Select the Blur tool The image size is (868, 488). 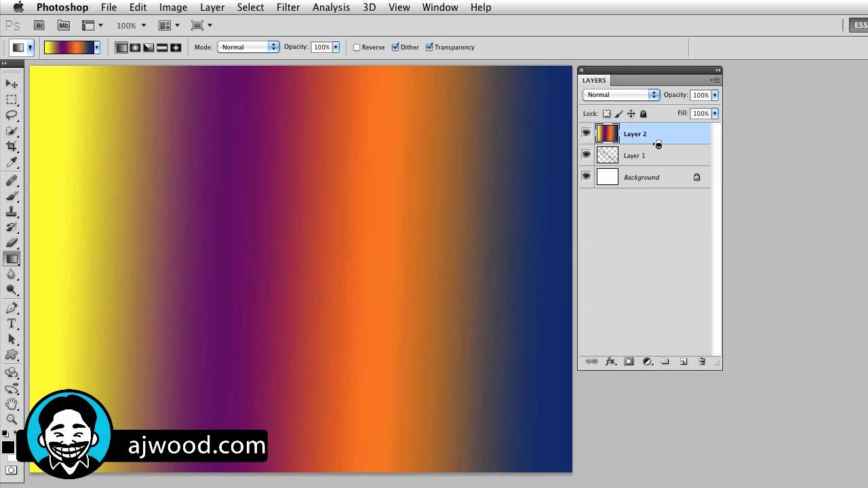pos(12,274)
